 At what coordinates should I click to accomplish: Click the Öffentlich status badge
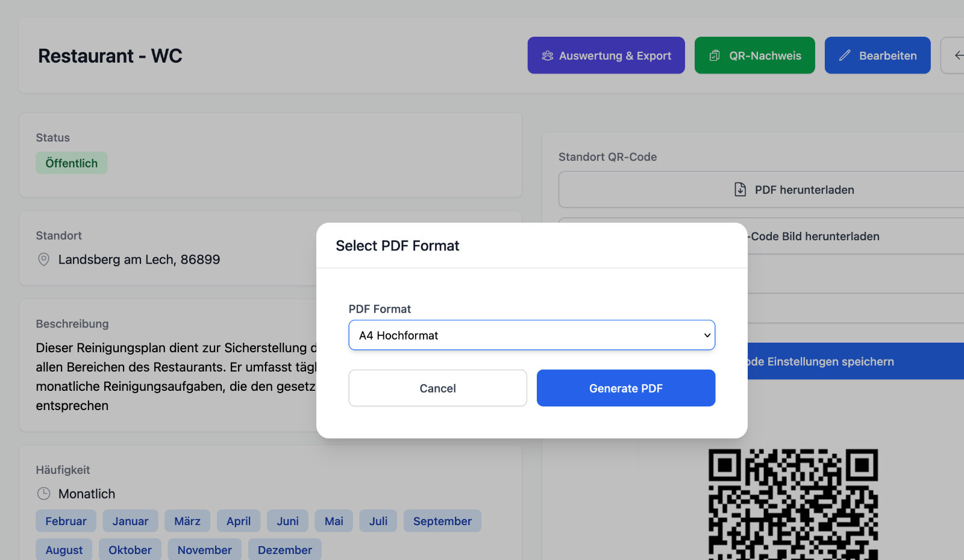tap(71, 163)
